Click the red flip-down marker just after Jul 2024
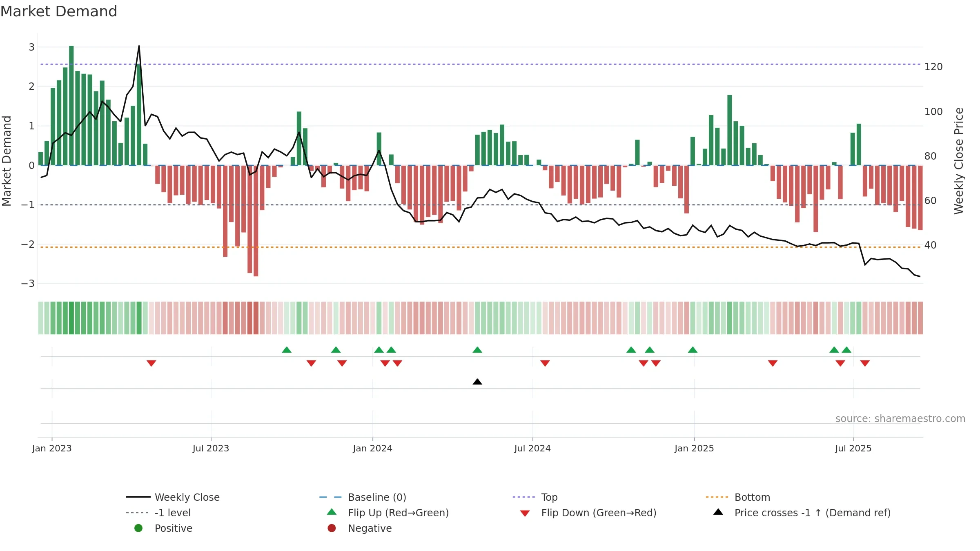980x551 pixels. pos(545,363)
